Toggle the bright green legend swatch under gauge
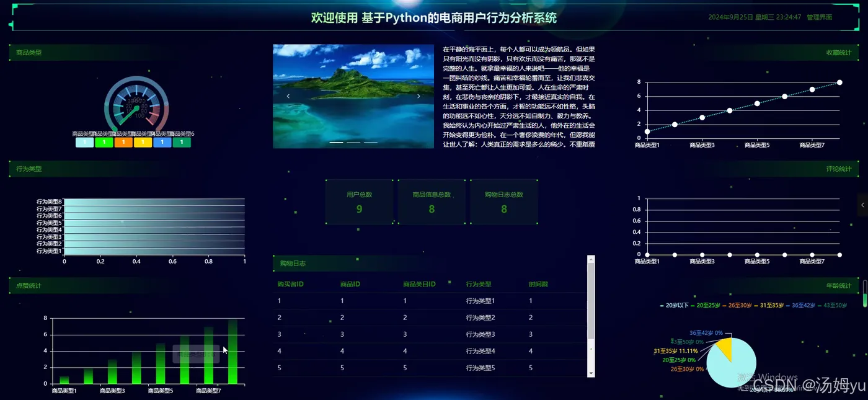This screenshot has height=400, width=868. point(104,143)
